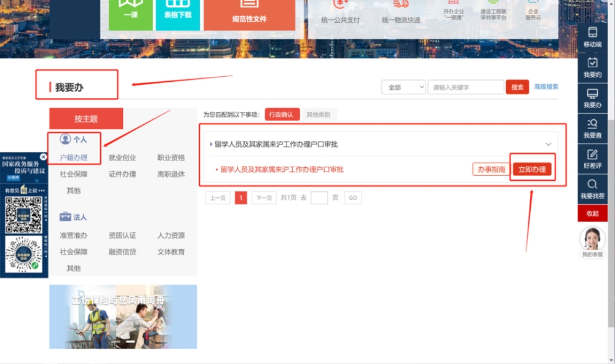Select 社会保障 under 法人
This screenshot has height=364, width=615.
(74, 252)
